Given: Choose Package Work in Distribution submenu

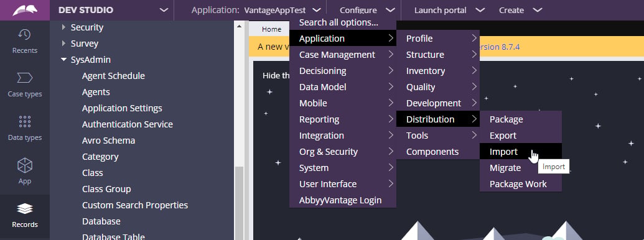Looking at the screenshot, I should (x=520, y=184).
